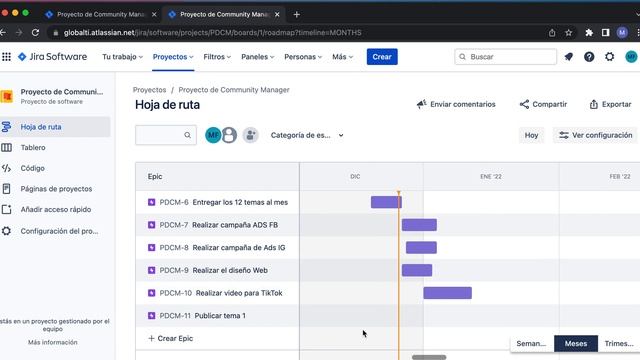This screenshot has width=640, height=360.
Task: Click the epic icon for PDCM-10
Action: (x=151, y=293)
